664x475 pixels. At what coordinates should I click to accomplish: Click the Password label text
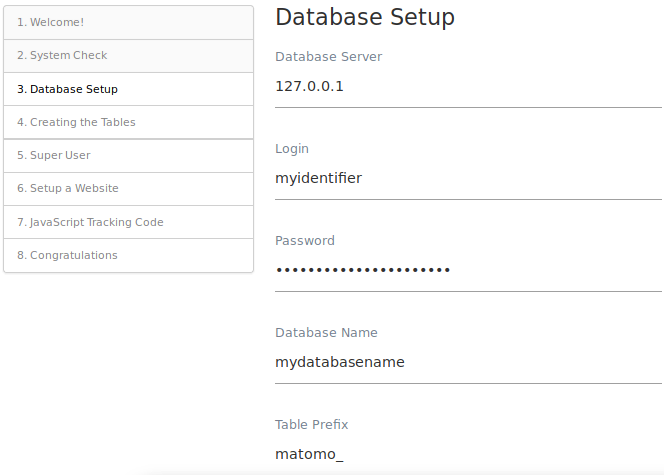(x=305, y=241)
